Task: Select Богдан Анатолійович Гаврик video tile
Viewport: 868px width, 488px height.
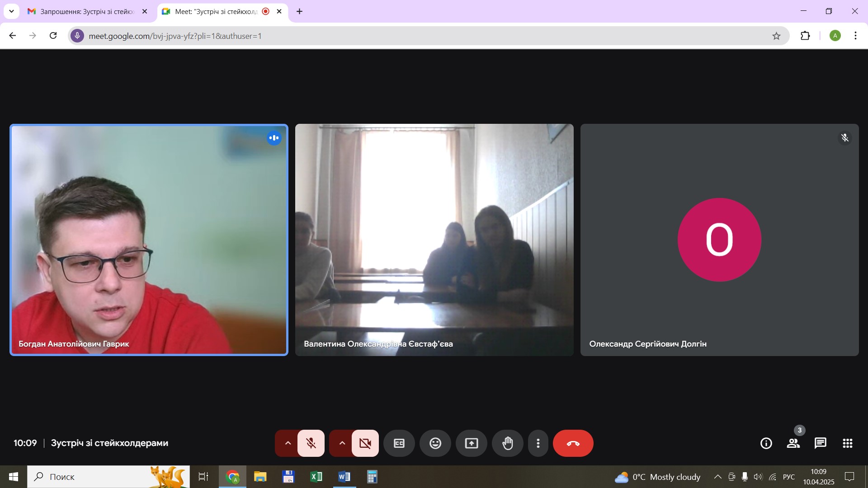Action: click(x=149, y=240)
